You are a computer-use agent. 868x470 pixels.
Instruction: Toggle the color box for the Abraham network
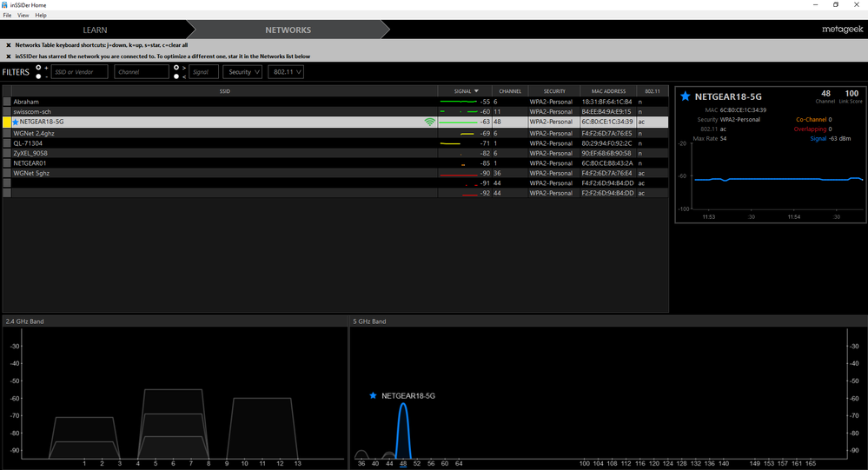[x=7, y=102]
